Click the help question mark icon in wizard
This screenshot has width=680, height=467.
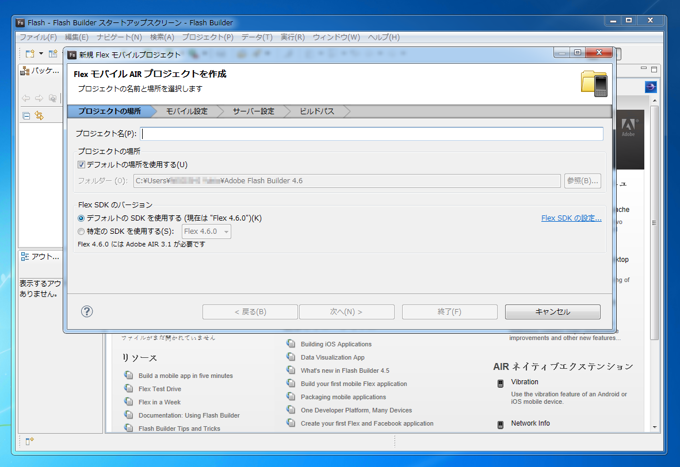(x=87, y=311)
